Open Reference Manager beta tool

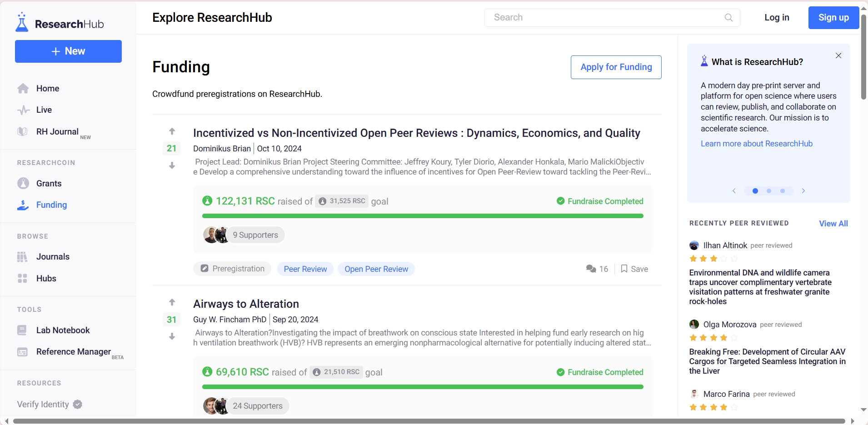pyautogui.click(x=73, y=352)
